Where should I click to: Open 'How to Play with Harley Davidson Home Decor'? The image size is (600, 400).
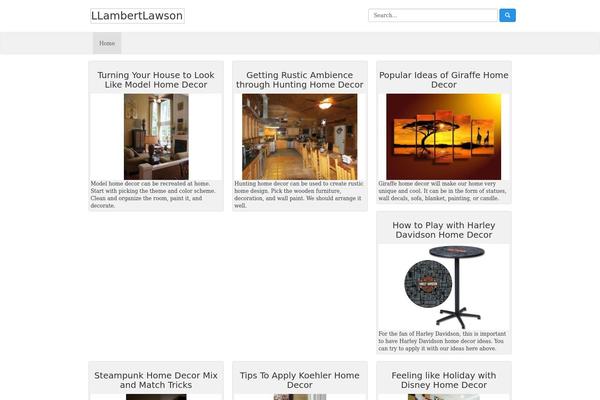point(443,230)
